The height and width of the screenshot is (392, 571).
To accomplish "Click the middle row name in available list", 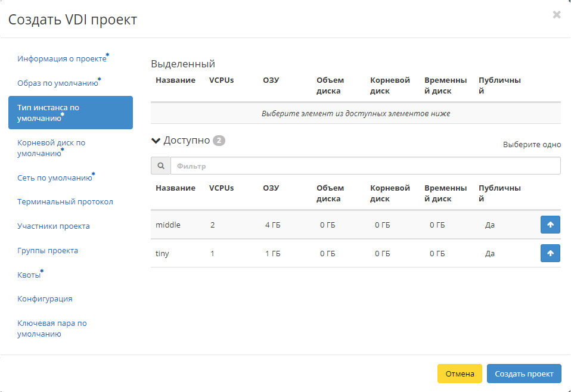I will pyautogui.click(x=168, y=225).
